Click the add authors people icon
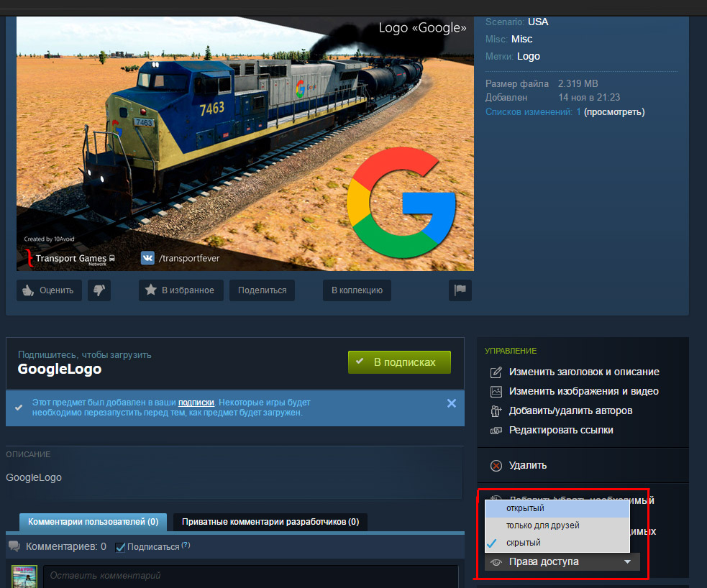The image size is (707, 588). tap(496, 411)
